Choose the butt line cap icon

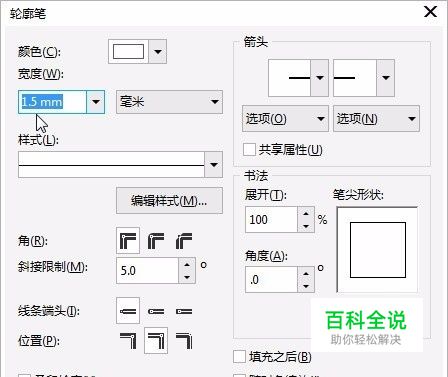[128, 311]
